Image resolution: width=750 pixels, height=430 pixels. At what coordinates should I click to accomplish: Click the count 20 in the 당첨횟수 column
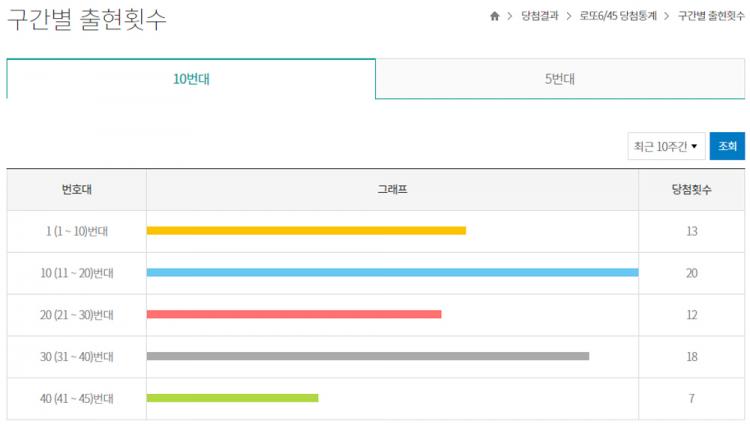(x=692, y=273)
